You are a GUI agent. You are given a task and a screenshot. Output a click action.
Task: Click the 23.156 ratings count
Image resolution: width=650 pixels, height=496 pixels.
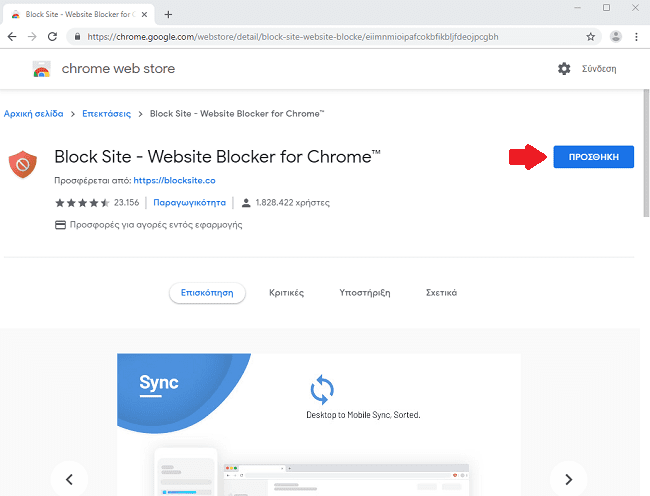pyautogui.click(x=126, y=203)
